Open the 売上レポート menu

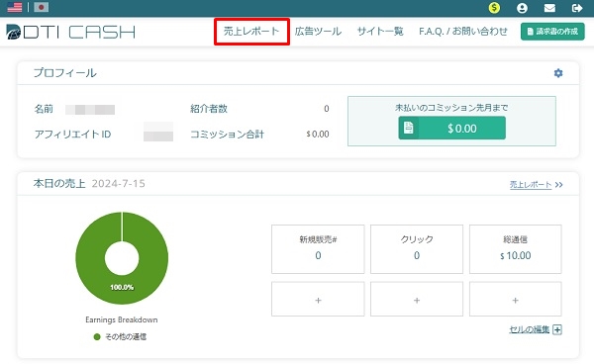coord(251,32)
